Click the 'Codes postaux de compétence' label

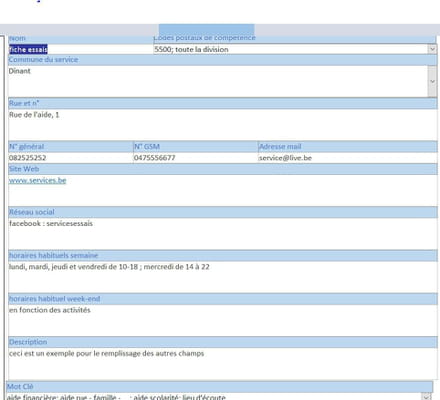205,38
